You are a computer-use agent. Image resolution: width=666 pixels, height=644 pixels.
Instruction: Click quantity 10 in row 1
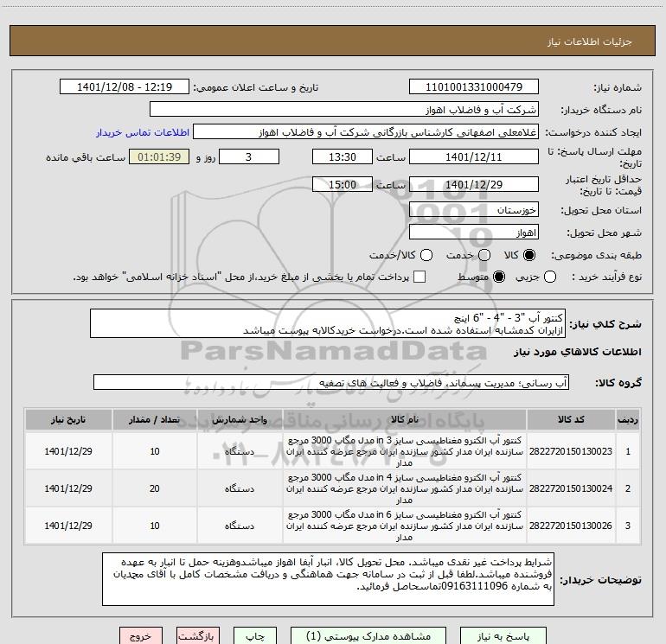155,451
